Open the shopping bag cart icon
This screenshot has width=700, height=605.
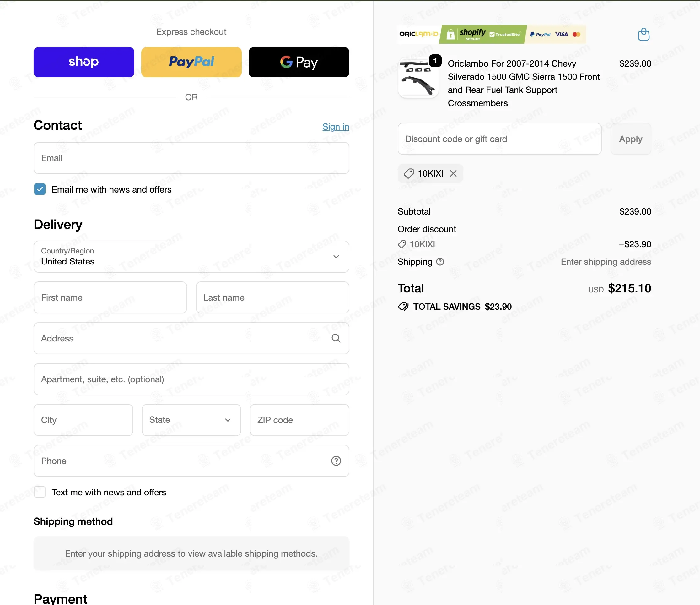(643, 35)
